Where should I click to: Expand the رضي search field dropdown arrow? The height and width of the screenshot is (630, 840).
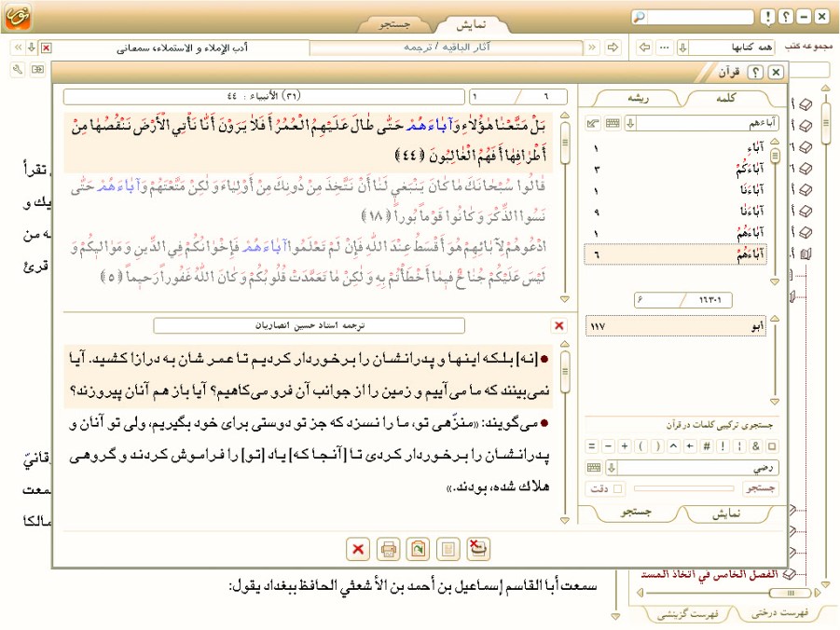612,468
